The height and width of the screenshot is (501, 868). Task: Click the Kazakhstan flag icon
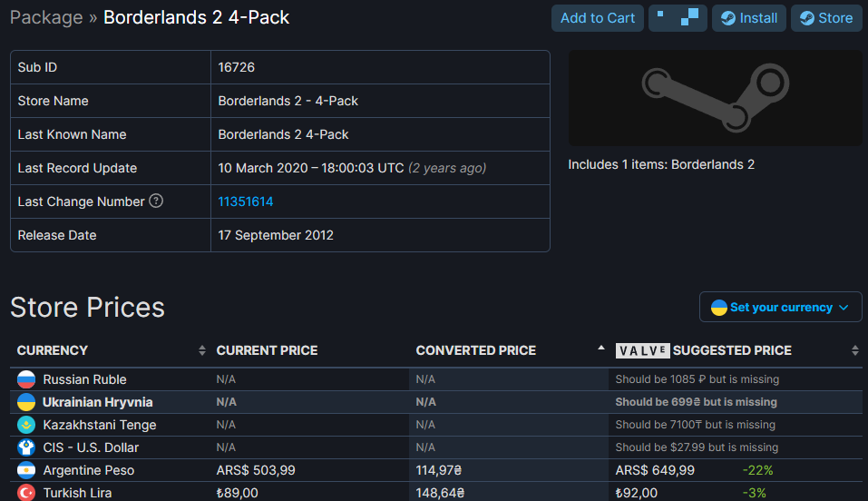click(x=26, y=425)
